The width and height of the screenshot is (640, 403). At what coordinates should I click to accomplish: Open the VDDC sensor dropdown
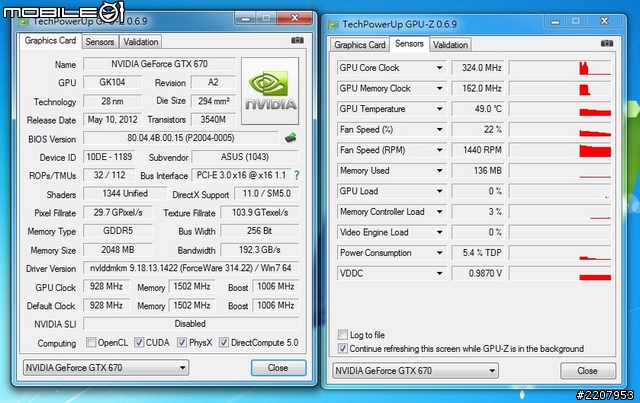point(440,273)
